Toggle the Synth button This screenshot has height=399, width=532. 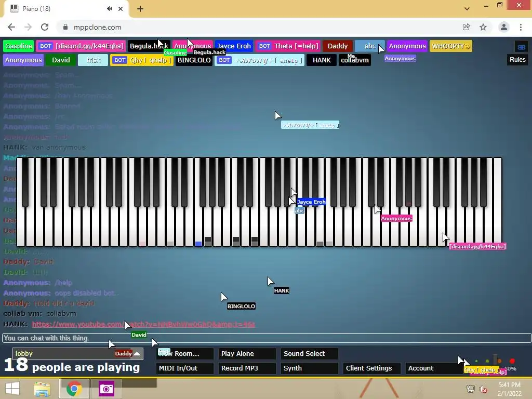coord(310,368)
